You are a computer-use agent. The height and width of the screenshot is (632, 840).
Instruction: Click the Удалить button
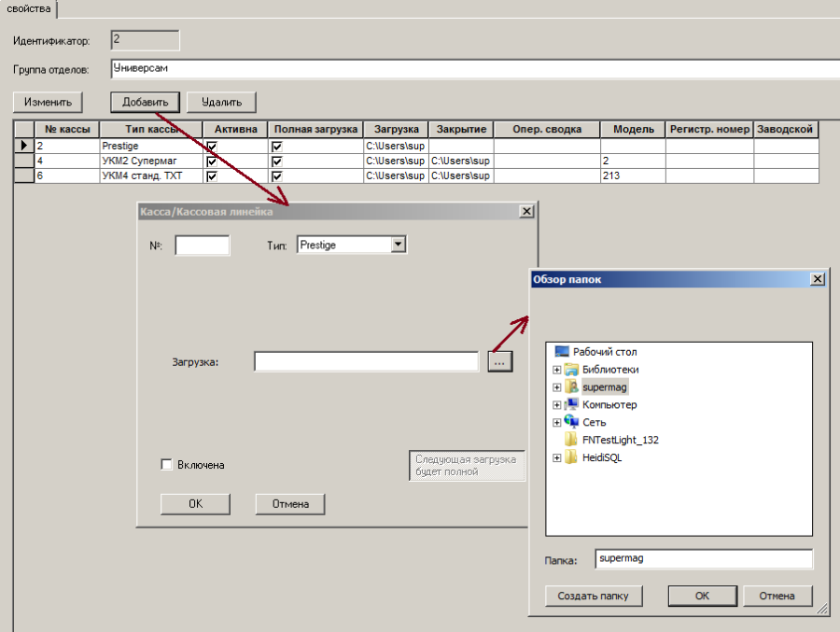coord(221,102)
